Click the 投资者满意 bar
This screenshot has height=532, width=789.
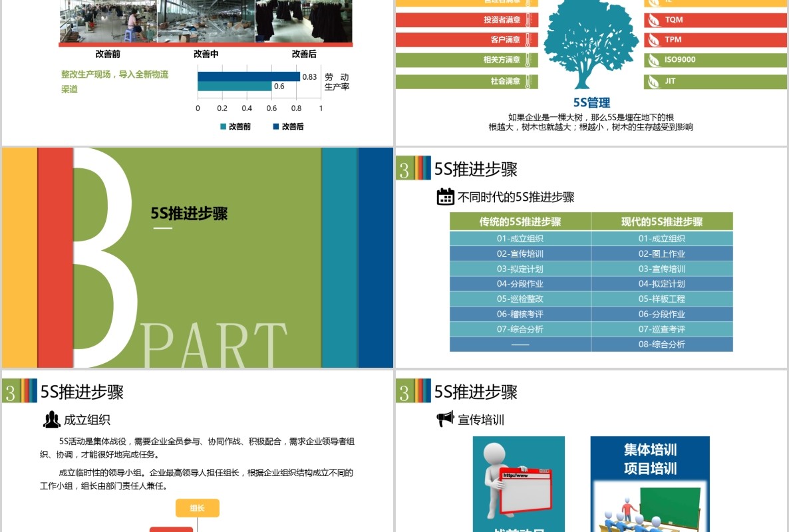coord(466,20)
